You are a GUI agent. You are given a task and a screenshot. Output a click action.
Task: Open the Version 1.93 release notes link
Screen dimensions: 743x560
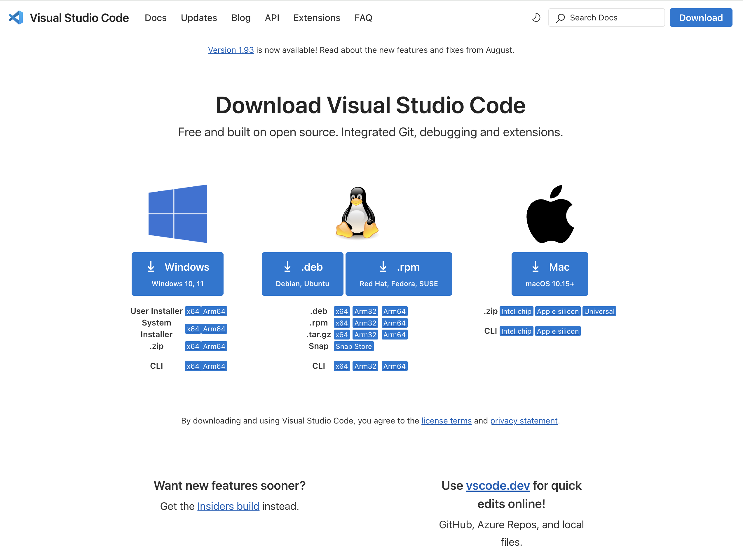pos(231,50)
